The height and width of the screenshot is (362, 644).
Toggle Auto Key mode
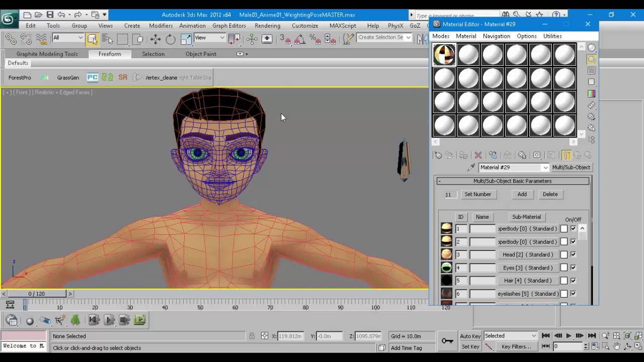tap(470, 336)
